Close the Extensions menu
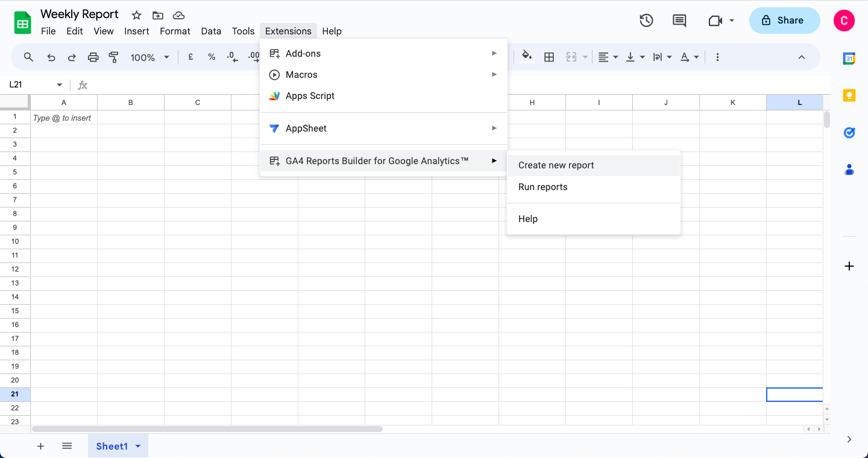868x458 pixels. coord(288,31)
